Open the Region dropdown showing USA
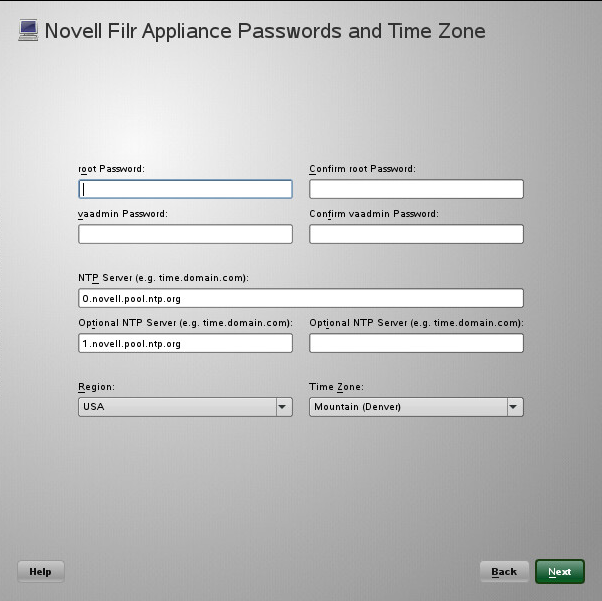602x601 pixels. [185, 407]
